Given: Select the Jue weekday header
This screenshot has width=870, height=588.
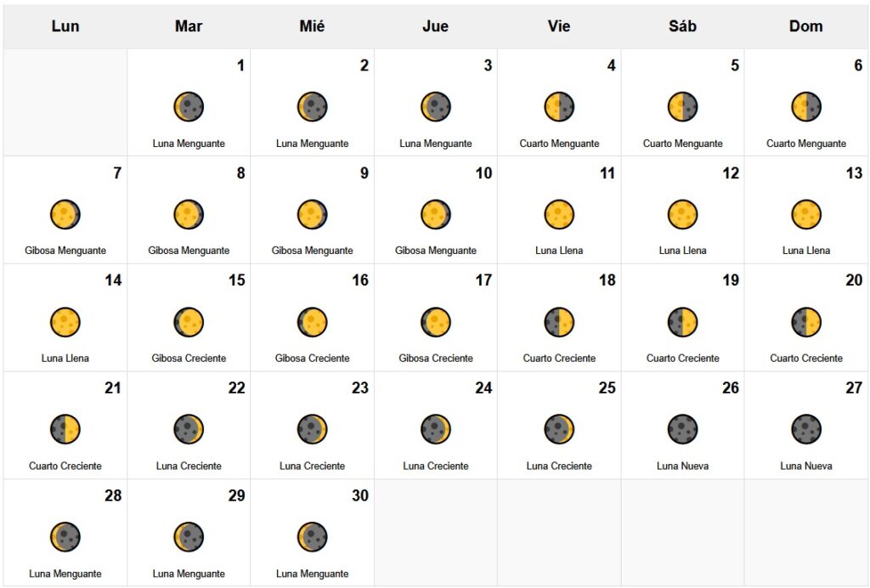Looking at the screenshot, I should point(435,26).
